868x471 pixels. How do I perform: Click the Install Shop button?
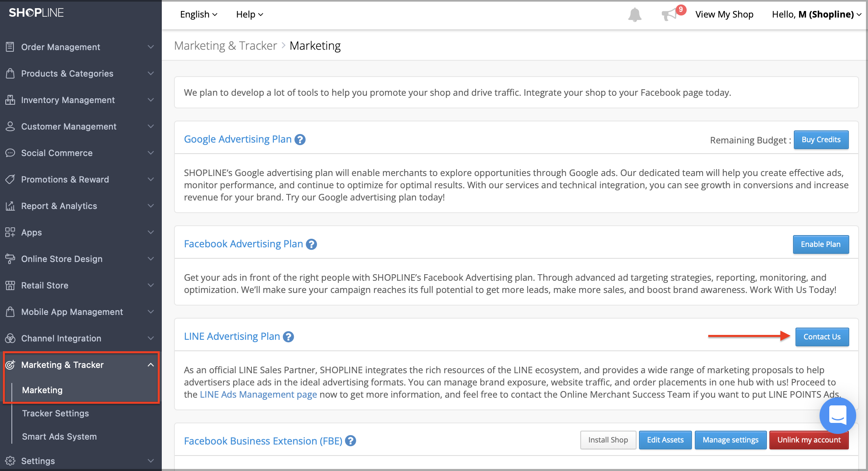[608, 440]
